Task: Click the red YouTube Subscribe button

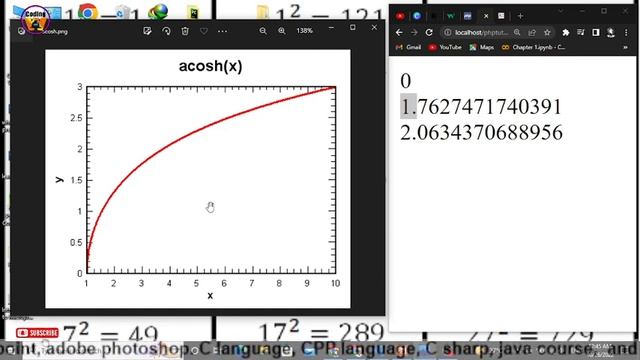Action: (37, 333)
